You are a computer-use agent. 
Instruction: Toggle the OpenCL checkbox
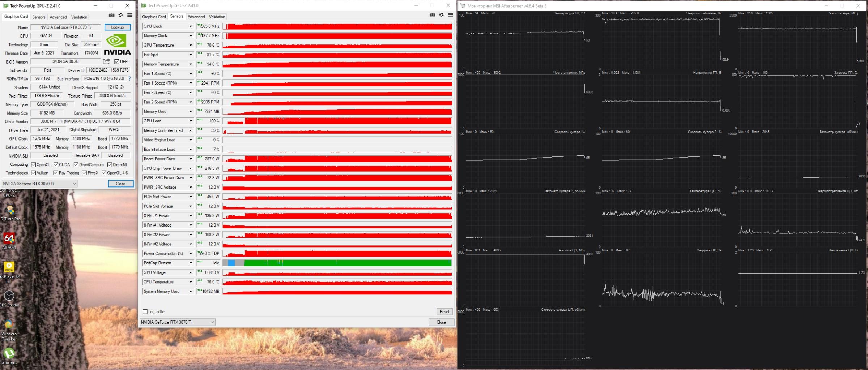coord(34,164)
